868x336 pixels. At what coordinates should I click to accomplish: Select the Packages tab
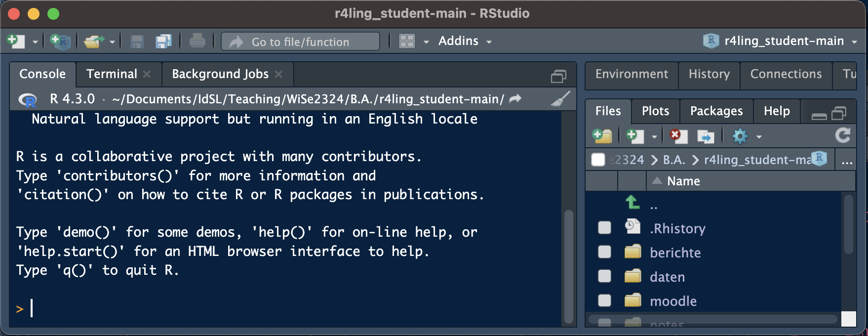click(x=716, y=111)
